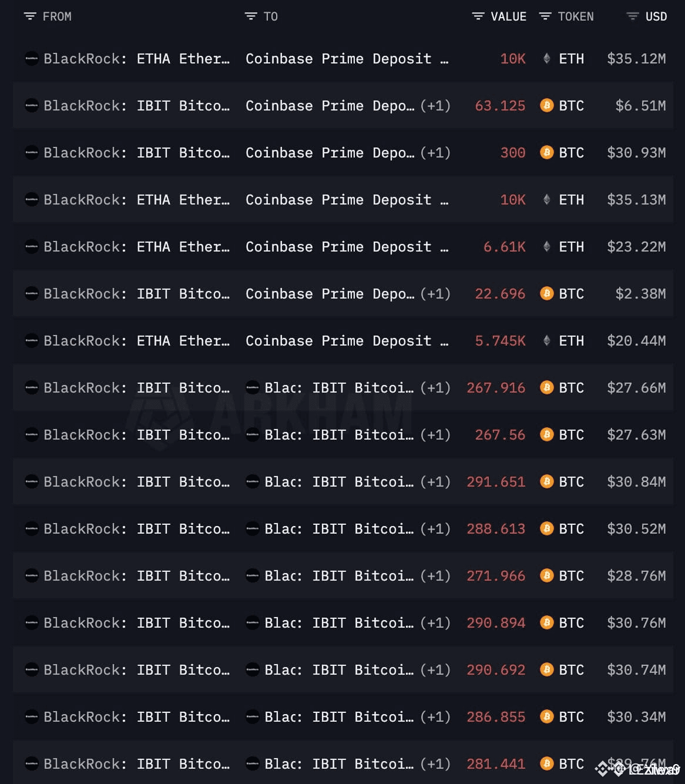Select the BTC token label in the 290.894 row
The image size is (685, 784).
pyautogui.click(x=572, y=623)
